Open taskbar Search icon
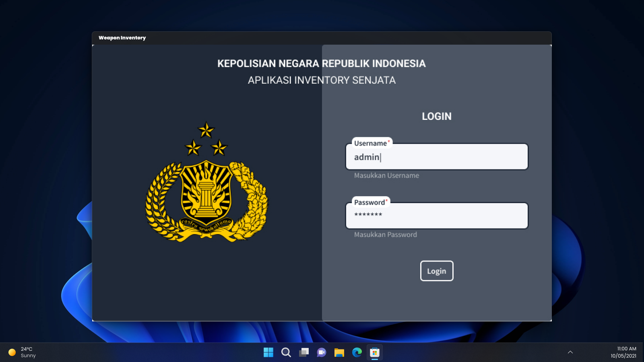This screenshot has width=644, height=362. click(286, 352)
